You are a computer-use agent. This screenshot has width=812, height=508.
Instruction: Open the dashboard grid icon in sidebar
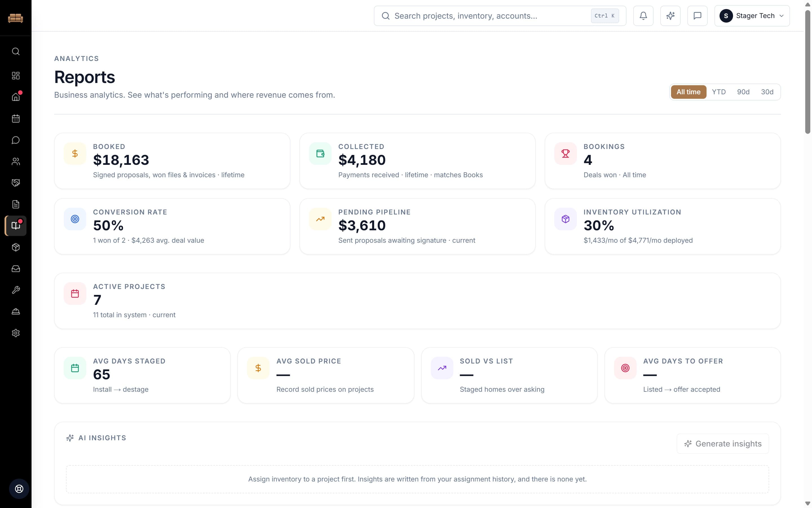(x=16, y=76)
